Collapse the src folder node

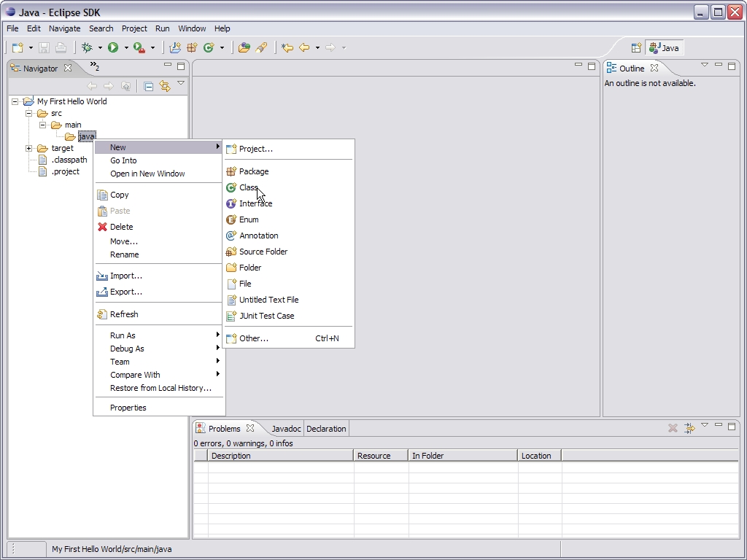coord(28,113)
